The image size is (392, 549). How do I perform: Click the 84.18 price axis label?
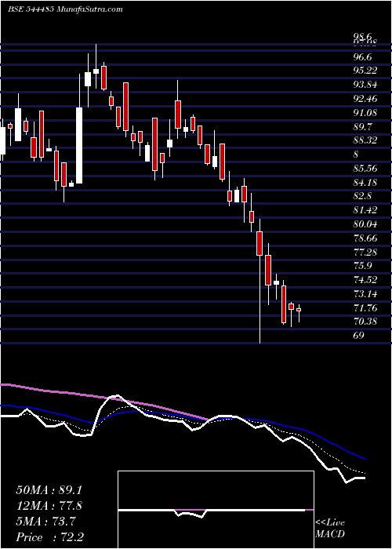click(x=365, y=183)
